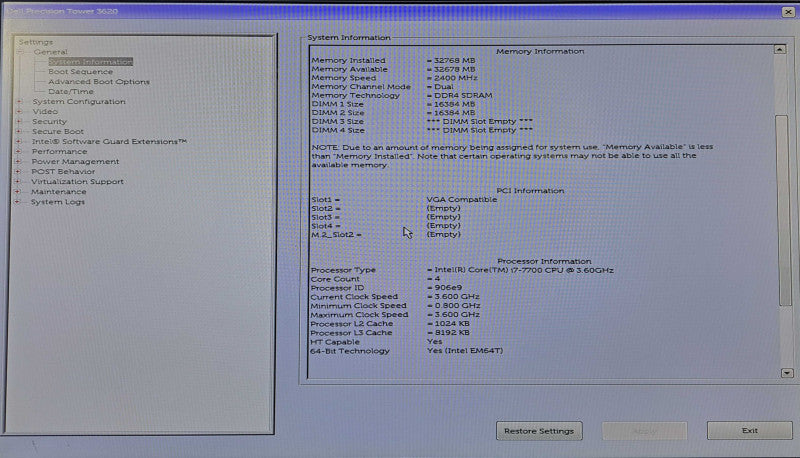The image size is (800, 458).
Task: Select Intel Software Guard Extensions label
Action: coord(109,141)
